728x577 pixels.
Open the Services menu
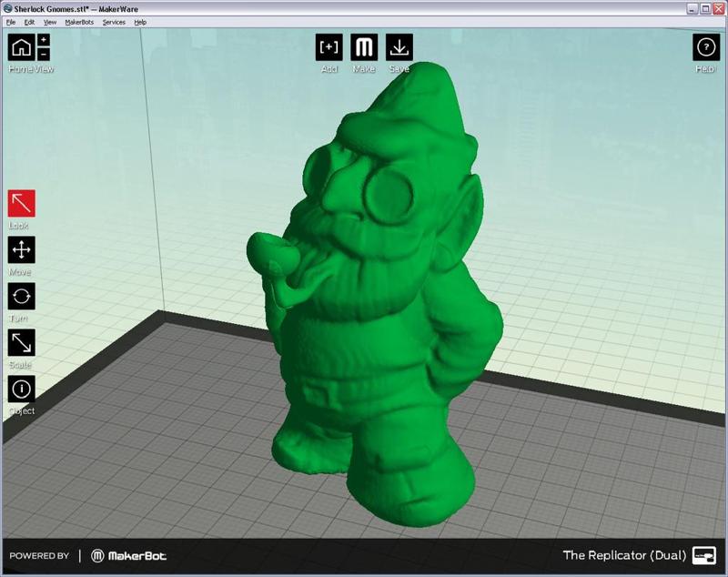(x=114, y=22)
